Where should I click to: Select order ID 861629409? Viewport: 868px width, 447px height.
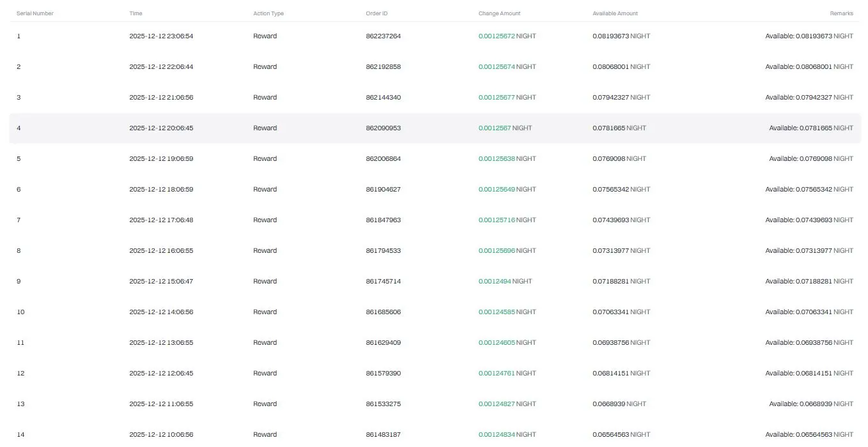point(383,343)
